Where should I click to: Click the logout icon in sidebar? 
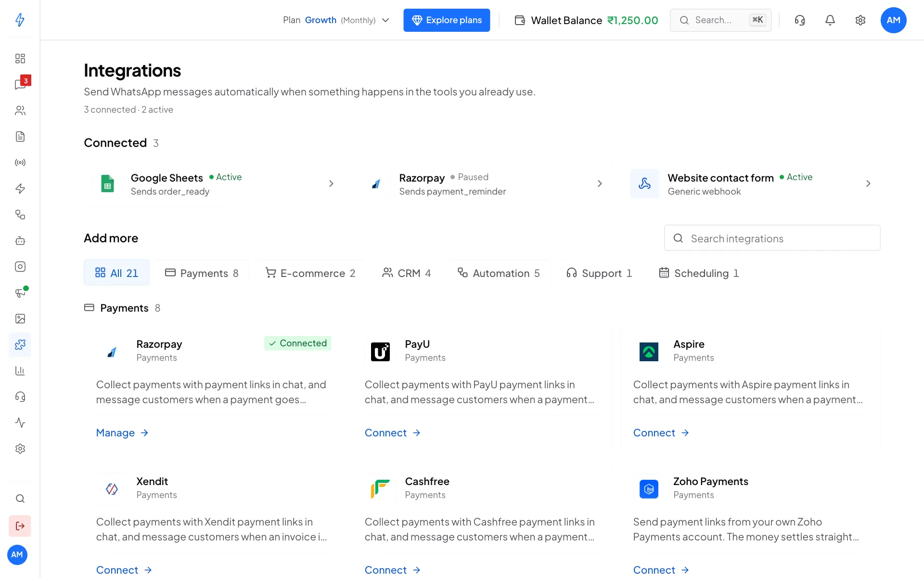click(x=20, y=526)
